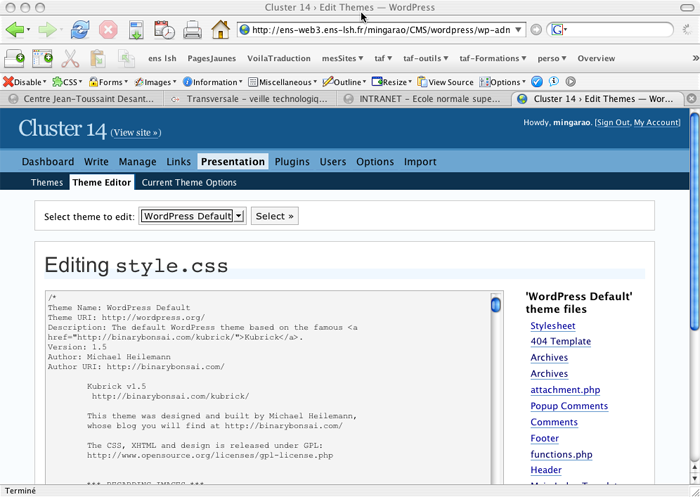Screen dimensions: 700x497
Task: Open the mesSites bookmarks folder
Action: [342, 58]
